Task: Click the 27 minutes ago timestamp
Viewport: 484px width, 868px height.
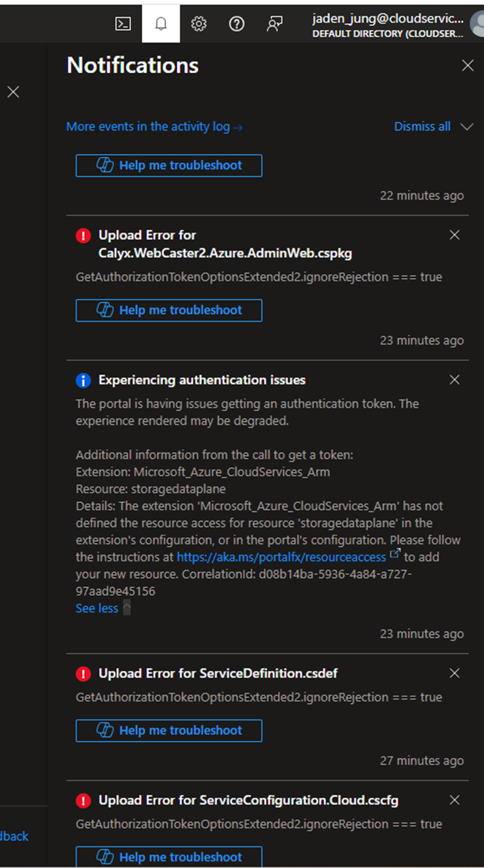Action: tap(422, 761)
